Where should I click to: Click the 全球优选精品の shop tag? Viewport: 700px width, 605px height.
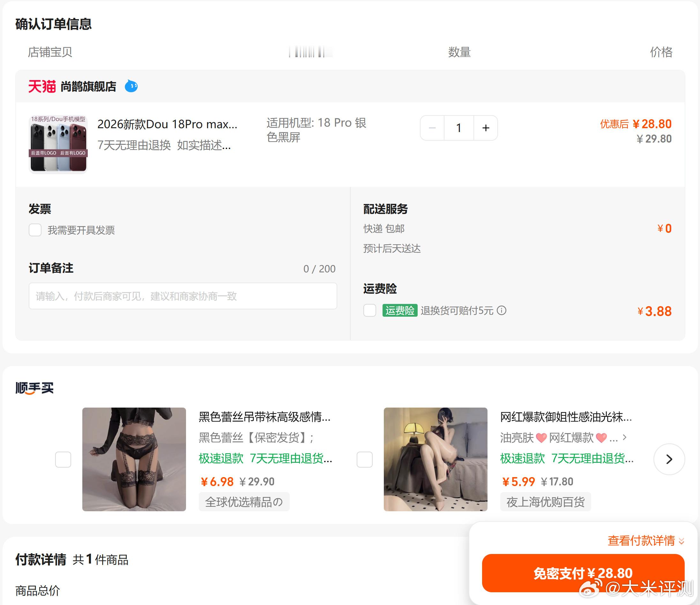click(x=244, y=502)
